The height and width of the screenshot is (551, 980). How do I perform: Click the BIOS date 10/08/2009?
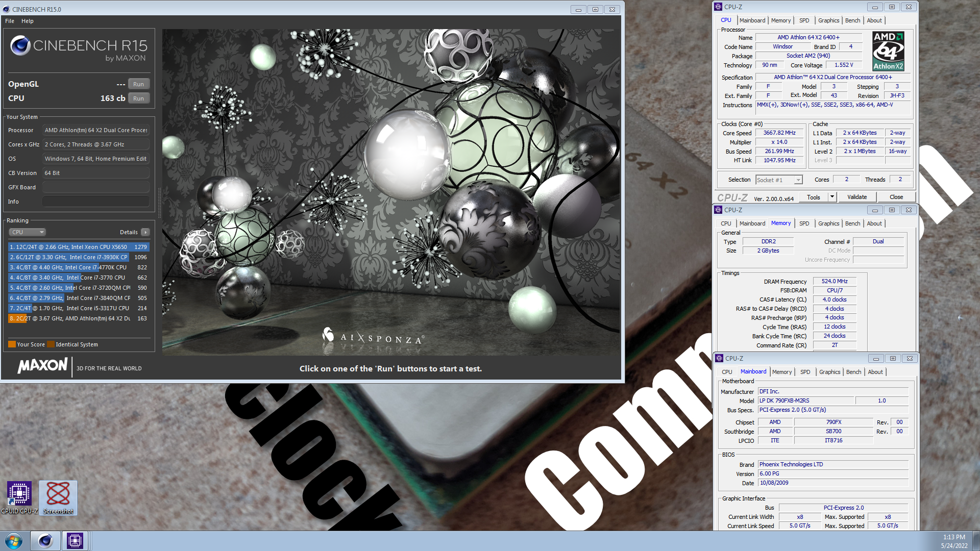point(833,483)
